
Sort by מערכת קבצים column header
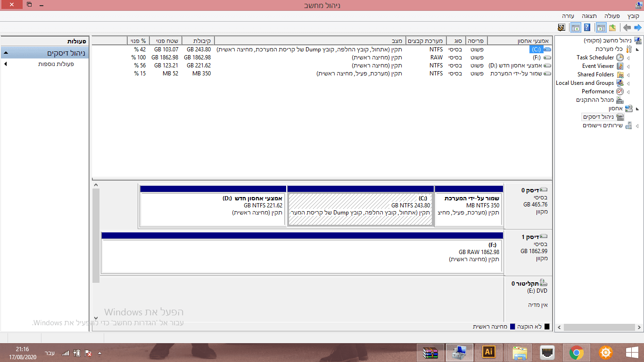click(425, 41)
